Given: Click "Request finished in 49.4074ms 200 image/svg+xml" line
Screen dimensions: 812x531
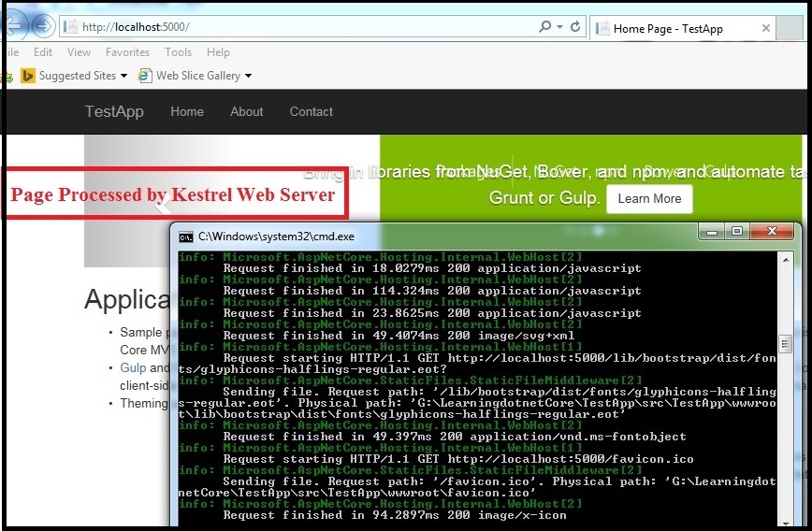Looking at the screenshot, I should 399,336.
